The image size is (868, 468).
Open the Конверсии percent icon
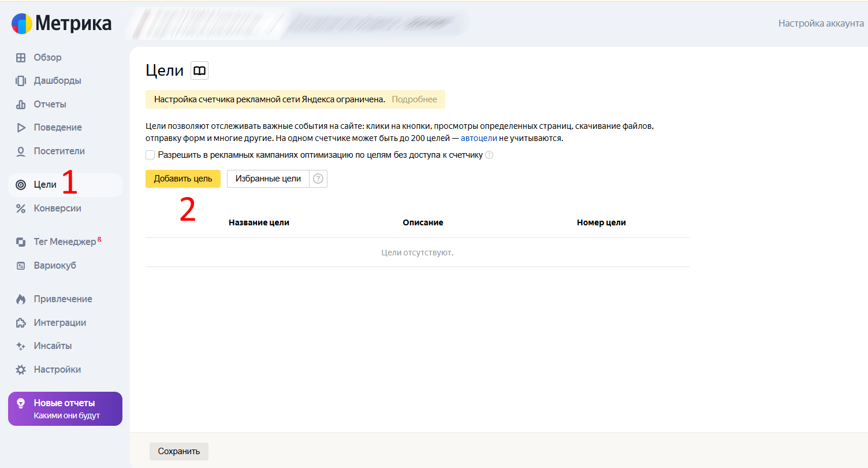click(x=21, y=209)
